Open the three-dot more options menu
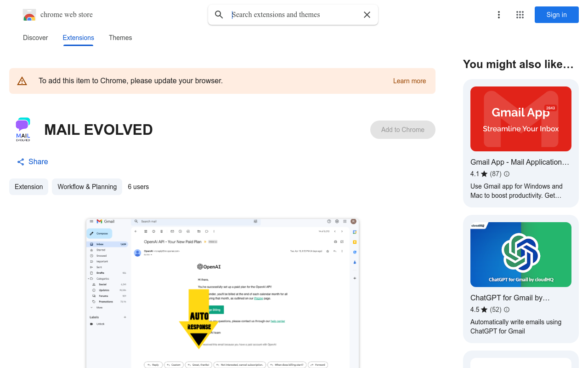 click(499, 15)
